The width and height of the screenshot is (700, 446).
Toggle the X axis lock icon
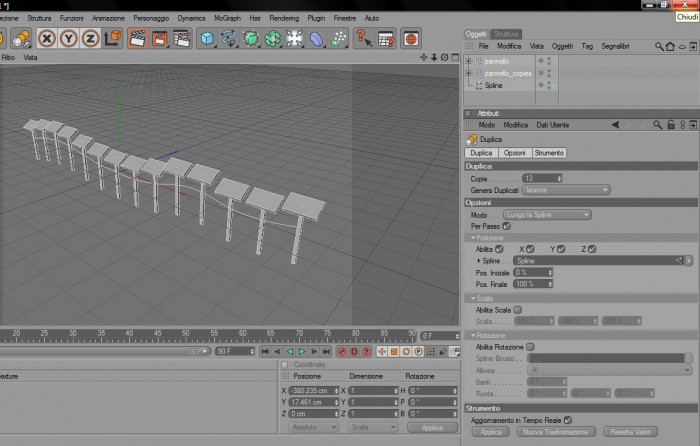tap(47, 38)
